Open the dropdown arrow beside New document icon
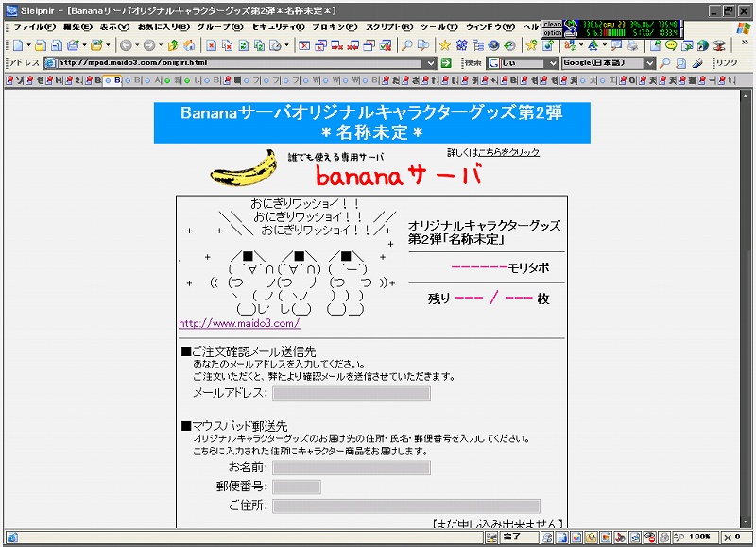The height and width of the screenshot is (547, 756). tap(28, 45)
